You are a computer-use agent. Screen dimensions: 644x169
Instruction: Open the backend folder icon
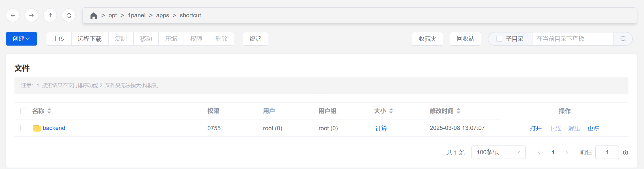coord(37,128)
